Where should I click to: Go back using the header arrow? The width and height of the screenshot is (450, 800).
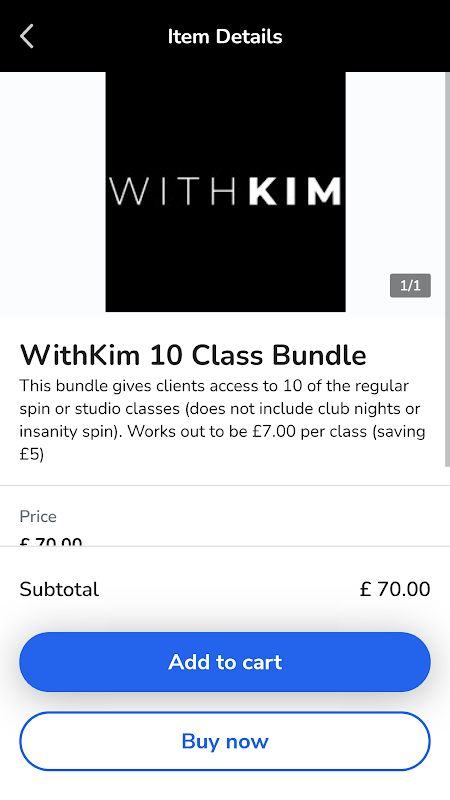tap(27, 36)
